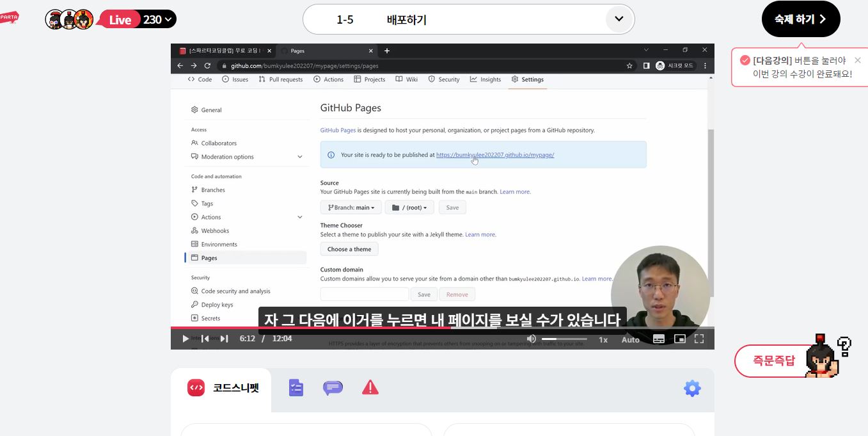Select Code security and analysis
The width and height of the screenshot is (868, 436).
(x=231, y=291)
